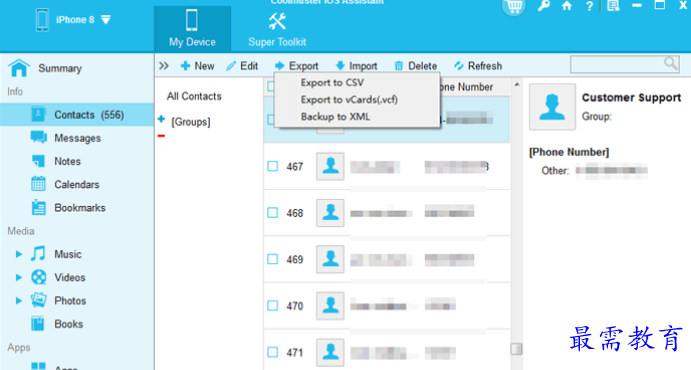Click the Customer Support avatar picture
This screenshot has width=691, height=370.
click(x=552, y=107)
